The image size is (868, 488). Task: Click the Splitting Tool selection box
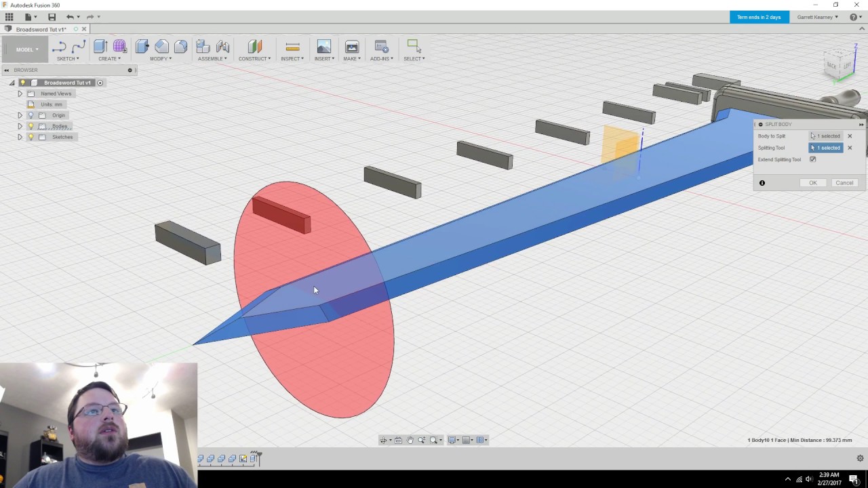(825, 148)
